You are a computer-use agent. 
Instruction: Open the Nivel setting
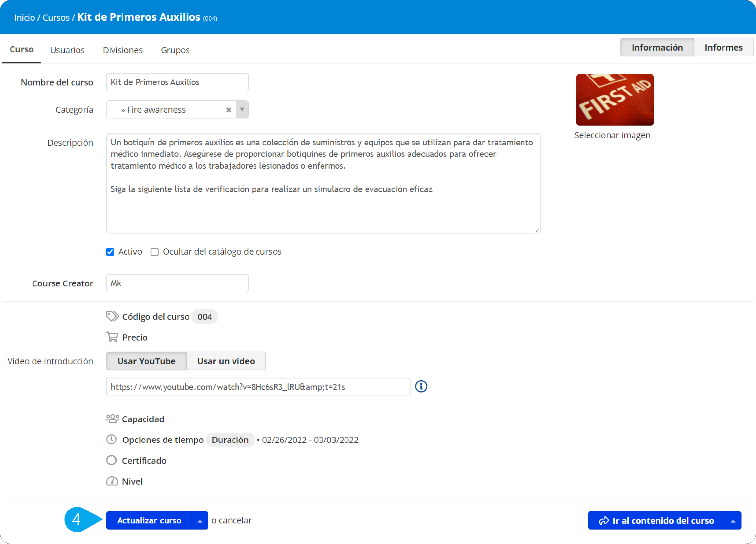[132, 481]
